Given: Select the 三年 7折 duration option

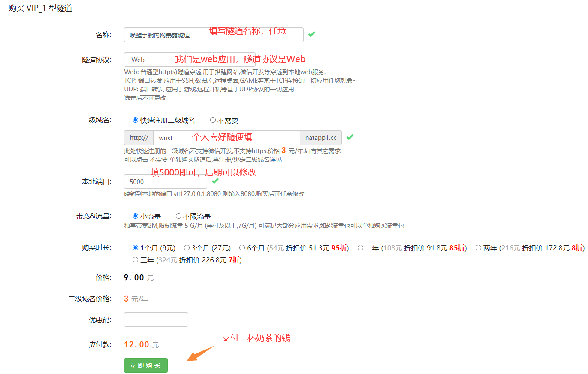Looking at the screenshot, I should (135, 259).
